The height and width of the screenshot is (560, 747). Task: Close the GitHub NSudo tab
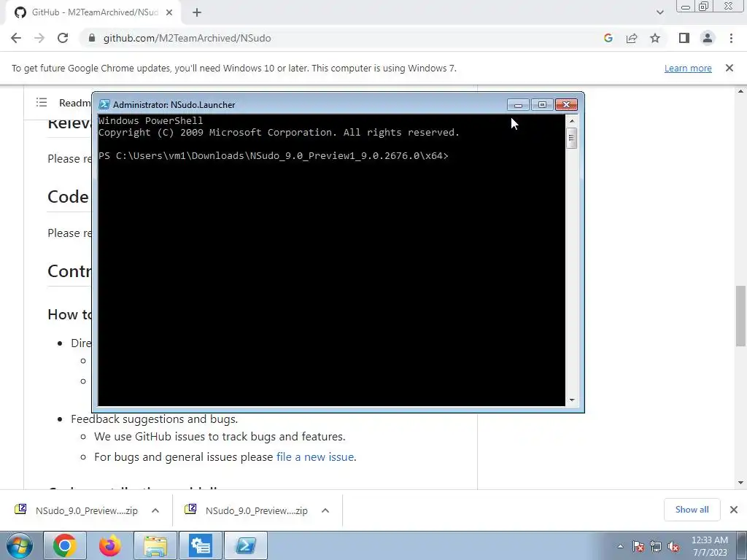pyautogui.click(x=169, y=13)
